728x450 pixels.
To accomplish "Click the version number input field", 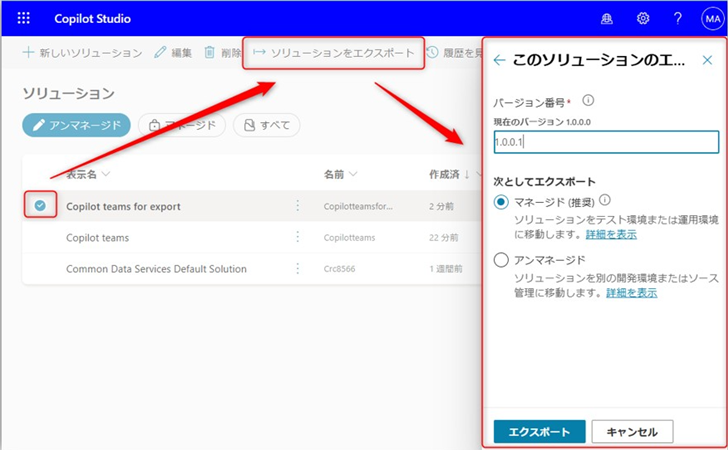I will (x=606, y=142).
